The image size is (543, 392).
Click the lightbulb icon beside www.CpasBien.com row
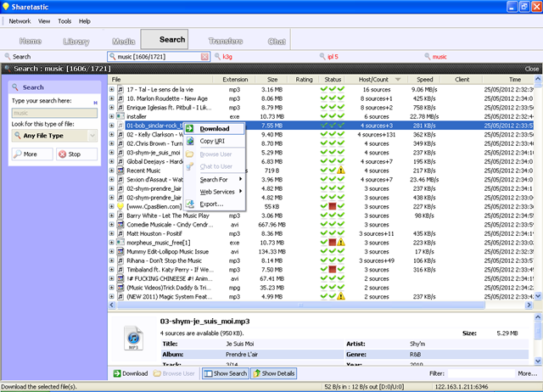point(120,205)
